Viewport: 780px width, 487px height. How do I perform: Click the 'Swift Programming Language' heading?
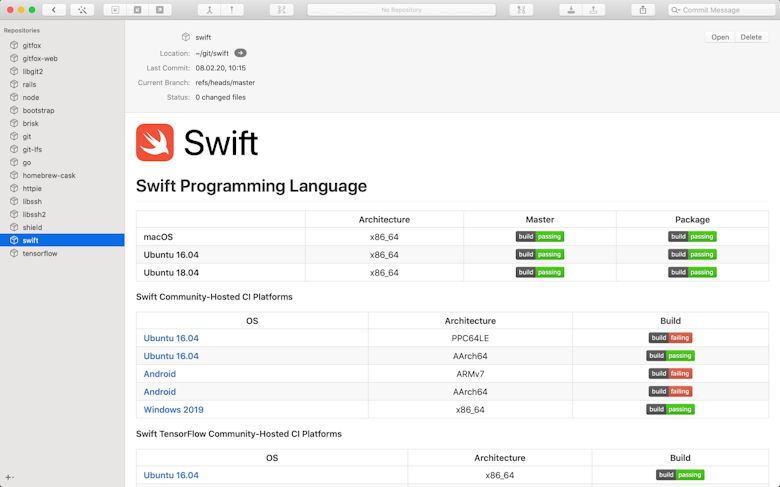click(x=251, y=186)
